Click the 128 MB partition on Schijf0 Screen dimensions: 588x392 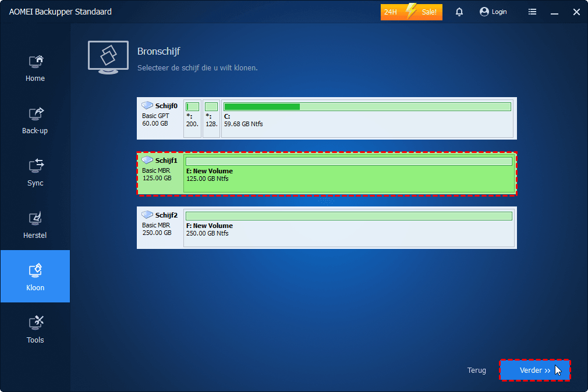(211, 119)
